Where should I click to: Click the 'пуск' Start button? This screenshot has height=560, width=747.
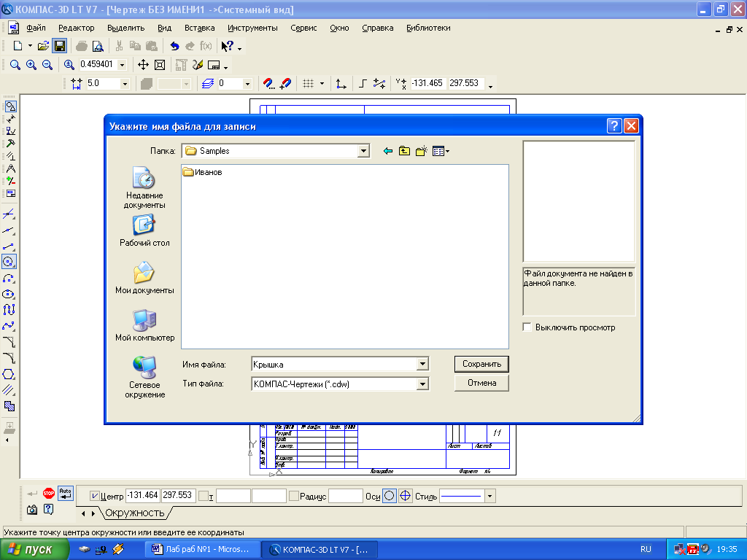[34, 550]
